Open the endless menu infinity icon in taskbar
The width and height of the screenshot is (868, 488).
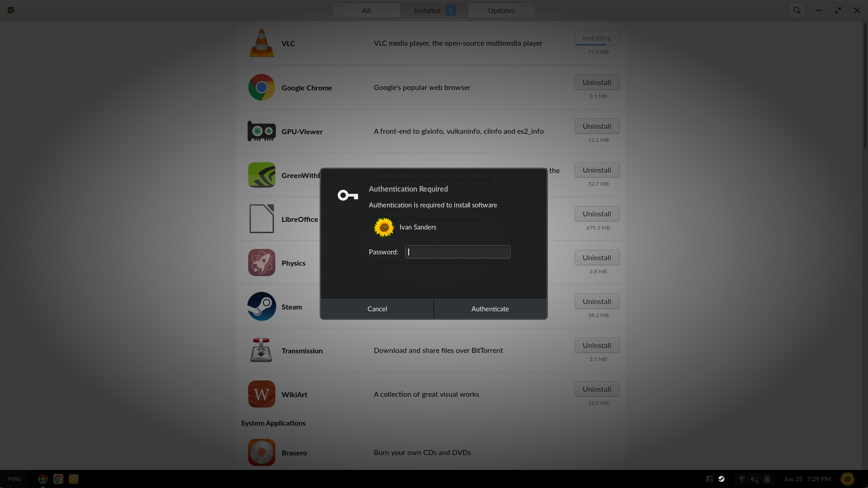tap(14, 479)
